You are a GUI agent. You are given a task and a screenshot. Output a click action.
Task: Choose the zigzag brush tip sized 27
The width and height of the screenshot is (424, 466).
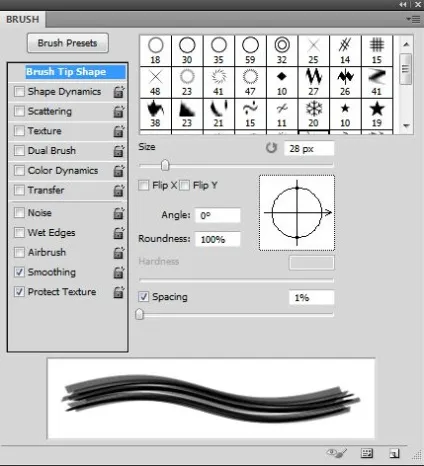tap(313, 82)
